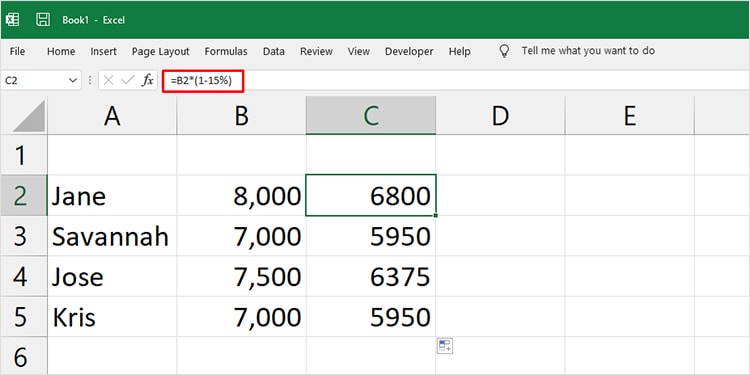Screen dimensions: 750x375
Task: Select the cell with 6800
Action: pos(371,195)
